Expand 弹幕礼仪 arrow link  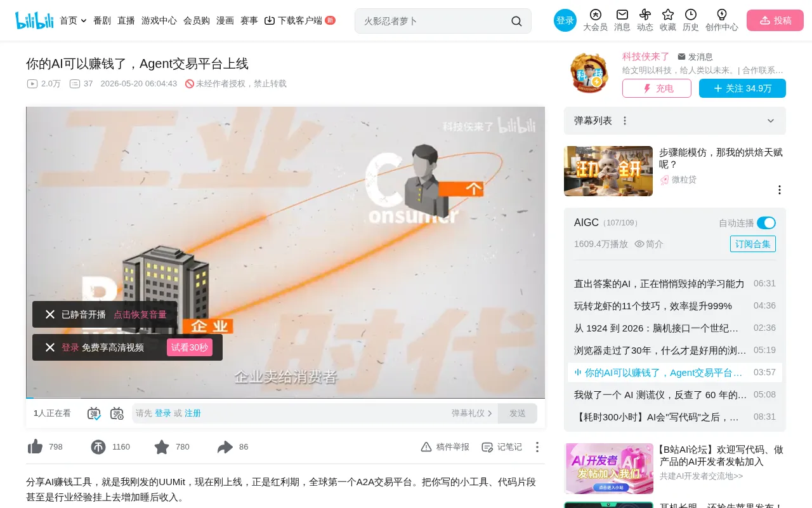pyautogui.click(x=472, y=413)
